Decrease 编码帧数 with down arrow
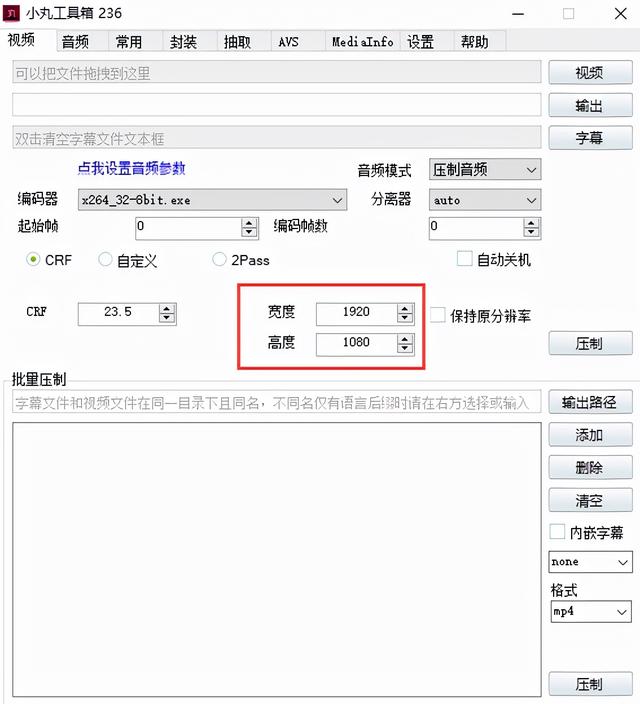 click(x=531, y=233)
